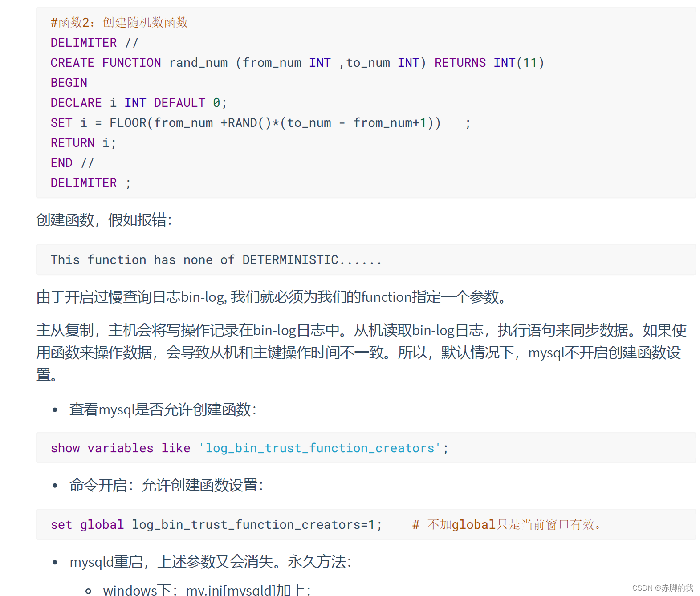Click the 'SET i = FLOOR(' code line

point(260,123)
